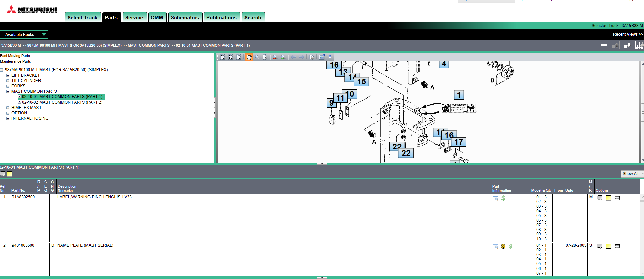This screenshot has width=644, height=279.
Task: Click callout 11 in diagram
Action: click(x=340, y=98)
